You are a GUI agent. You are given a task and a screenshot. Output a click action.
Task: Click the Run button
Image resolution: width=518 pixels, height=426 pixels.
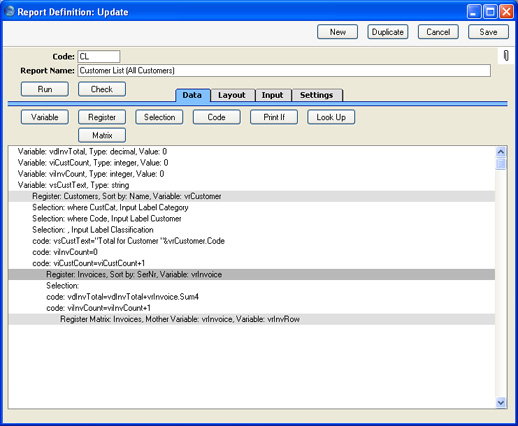[45, 89]
